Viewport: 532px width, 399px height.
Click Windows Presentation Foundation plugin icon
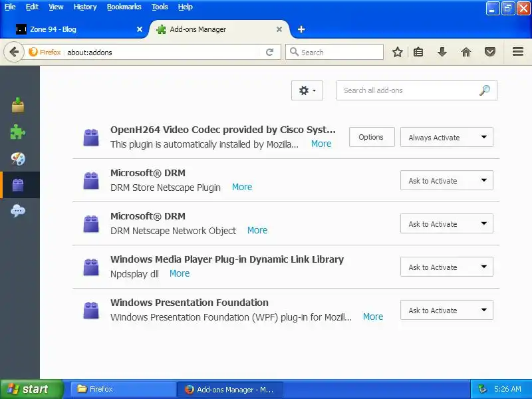click(x=91, y=311)
